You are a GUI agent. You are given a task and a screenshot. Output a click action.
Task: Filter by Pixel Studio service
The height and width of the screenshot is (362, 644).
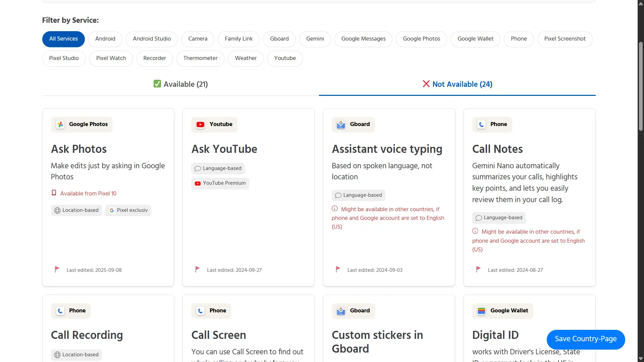(x=64, y=58)
